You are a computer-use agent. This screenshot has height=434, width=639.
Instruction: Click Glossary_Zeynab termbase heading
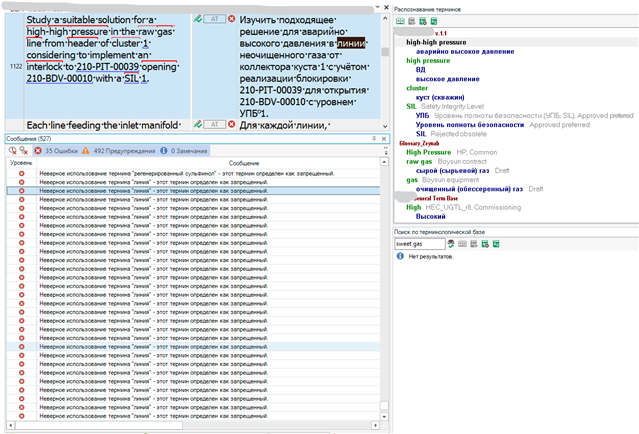tap(419, 143)
